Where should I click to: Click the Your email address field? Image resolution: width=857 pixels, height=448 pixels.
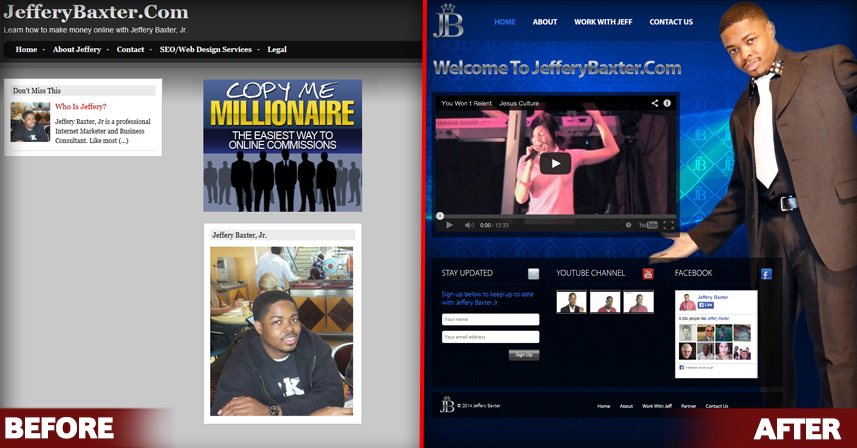490,337
